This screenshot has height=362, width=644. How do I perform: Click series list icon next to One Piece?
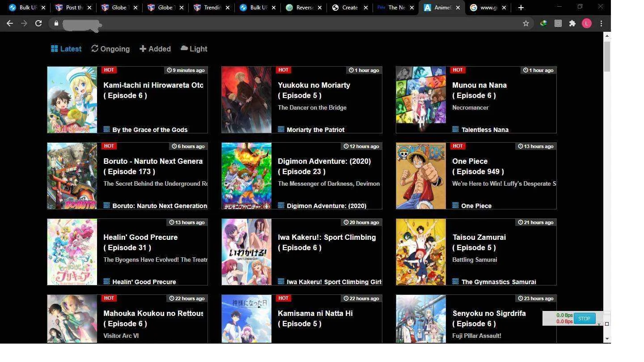[455, 205]
